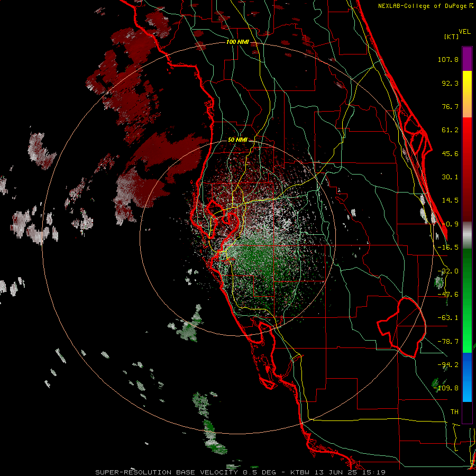Select the 92.3 value on velocity scale
The image size is (476, 476).
(x=450, y=83)
